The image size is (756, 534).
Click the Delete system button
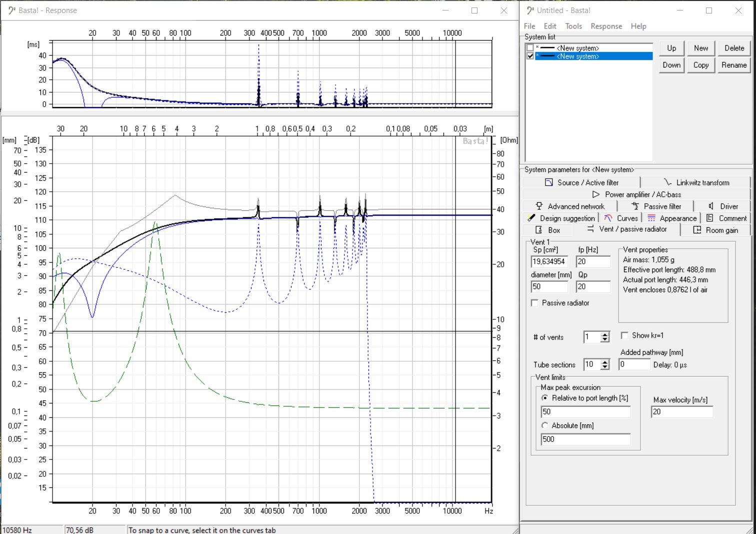pos(734,48)
